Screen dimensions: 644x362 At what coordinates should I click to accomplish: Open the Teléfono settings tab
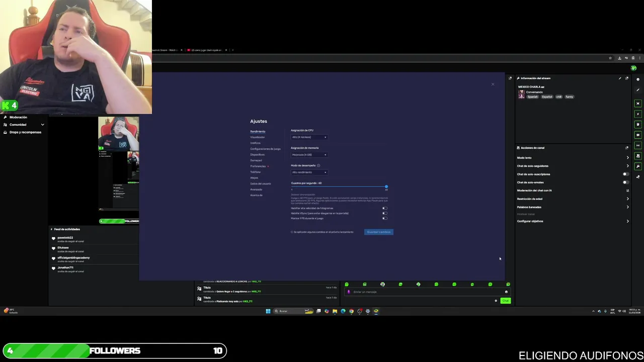(256, 172)
